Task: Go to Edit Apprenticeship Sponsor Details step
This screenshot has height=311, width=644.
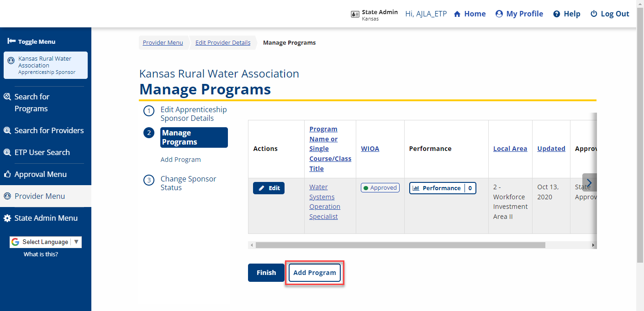Action: [x=193, y=114]
